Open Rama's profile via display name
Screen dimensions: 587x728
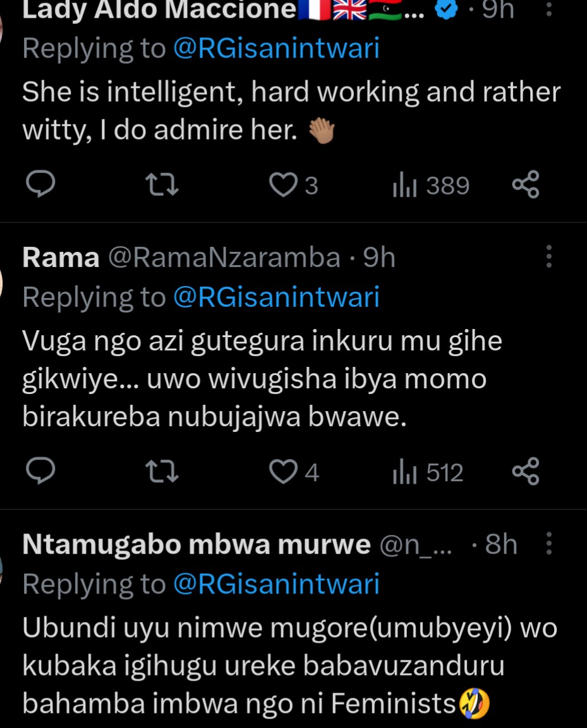61,258
